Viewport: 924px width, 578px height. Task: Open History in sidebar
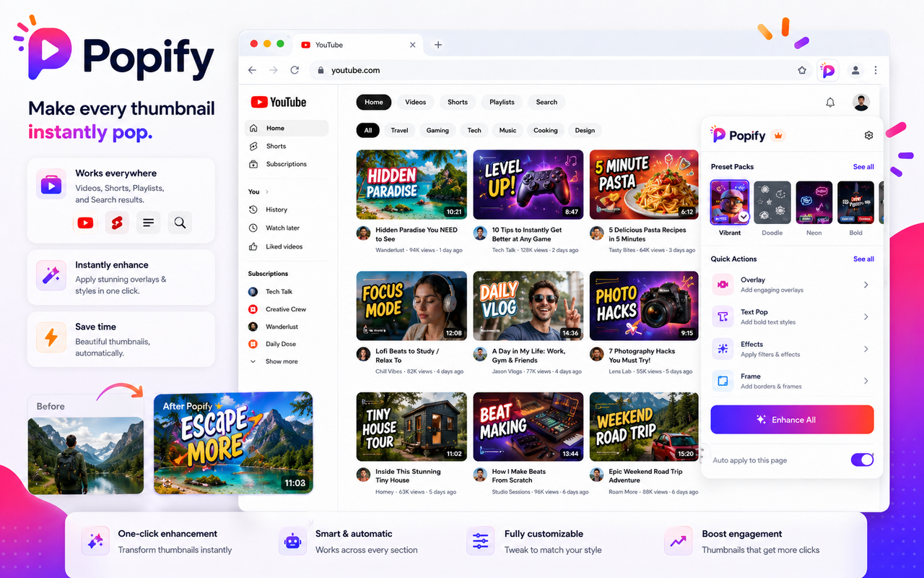click(287, 210)
